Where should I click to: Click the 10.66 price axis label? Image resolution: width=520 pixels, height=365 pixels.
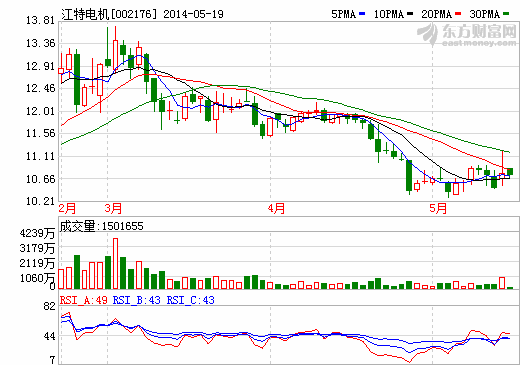click(x=40, y=179)
